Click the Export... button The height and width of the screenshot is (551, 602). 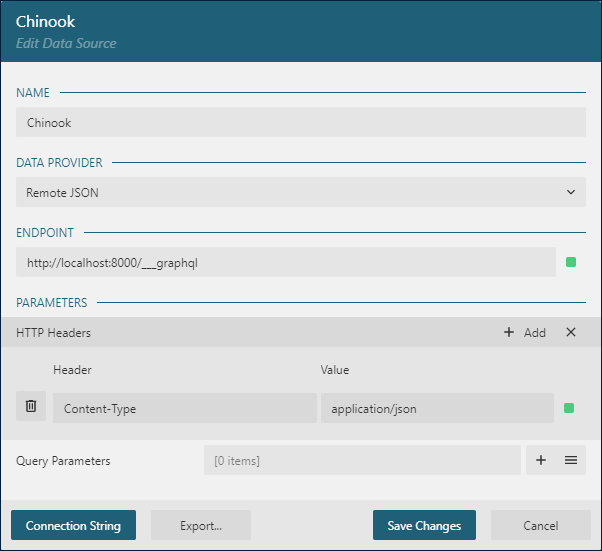point(201,525)
